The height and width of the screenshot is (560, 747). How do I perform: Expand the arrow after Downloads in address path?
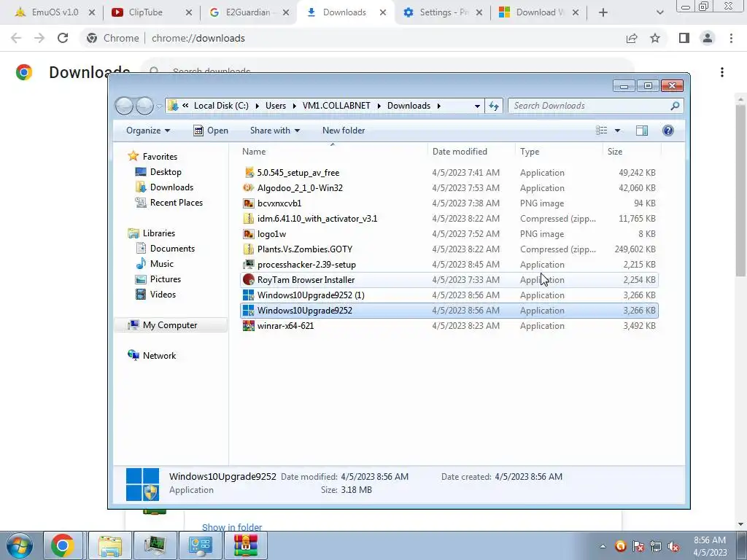pyautogui.click(x=438, y=106)
